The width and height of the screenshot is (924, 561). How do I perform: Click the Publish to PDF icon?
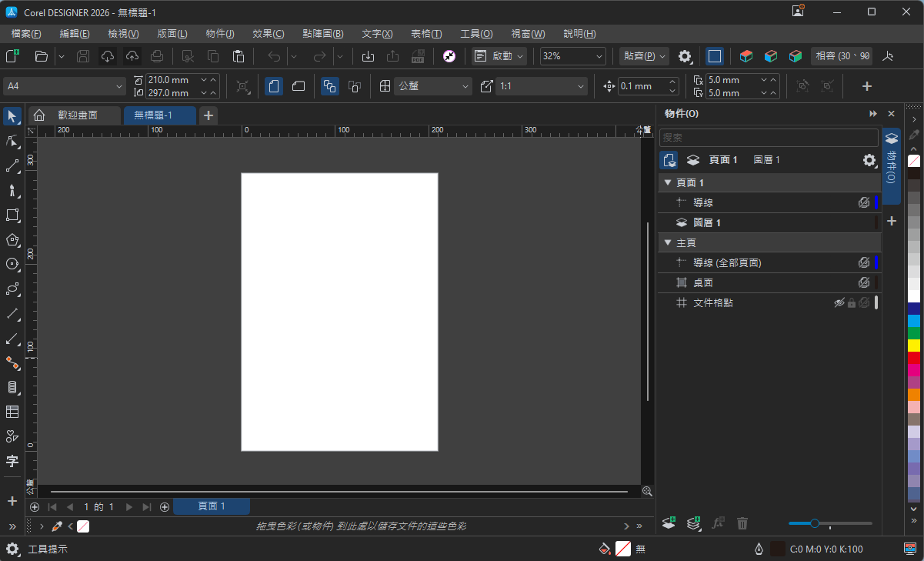pos(418,56)
